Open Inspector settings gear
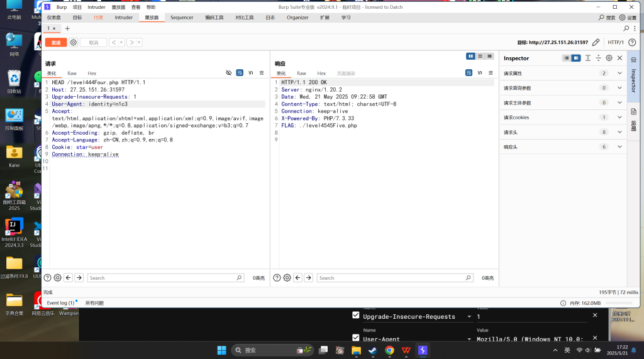This screenshot has width=644, height=359. (609, 58)
